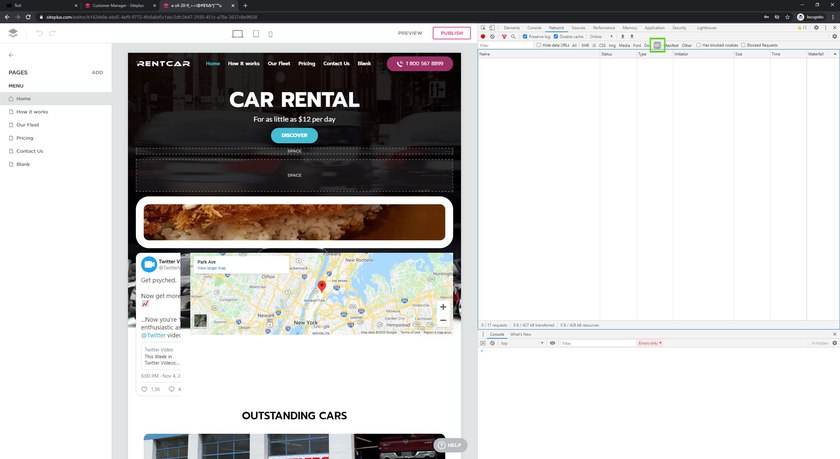Open the Errors only level dropdown
840x459 pixels.
(650, 343)
